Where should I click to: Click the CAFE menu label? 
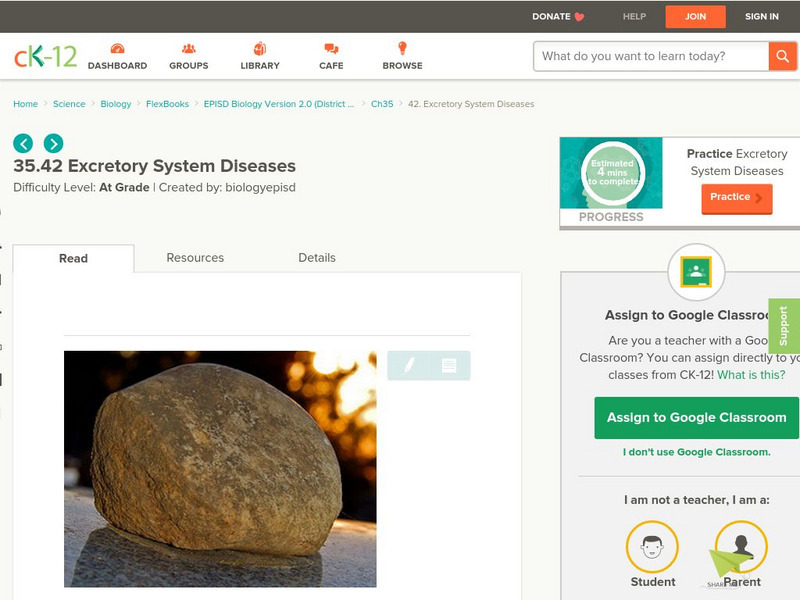pyautogui.click(x=331, y=66)
